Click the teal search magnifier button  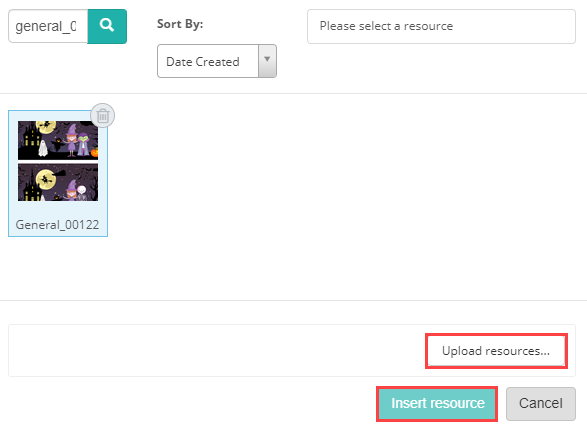click(x=107, y=26)
